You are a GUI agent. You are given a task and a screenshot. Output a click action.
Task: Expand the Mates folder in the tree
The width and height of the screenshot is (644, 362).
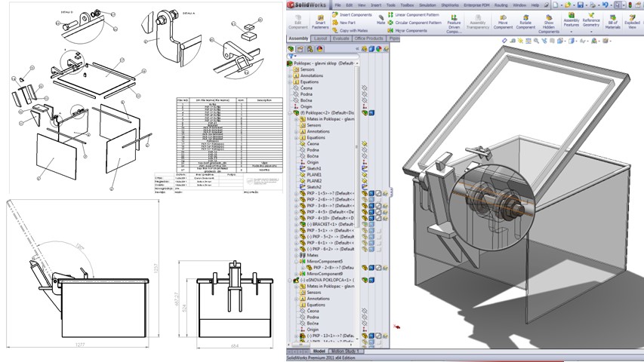[x=296, y=255]
